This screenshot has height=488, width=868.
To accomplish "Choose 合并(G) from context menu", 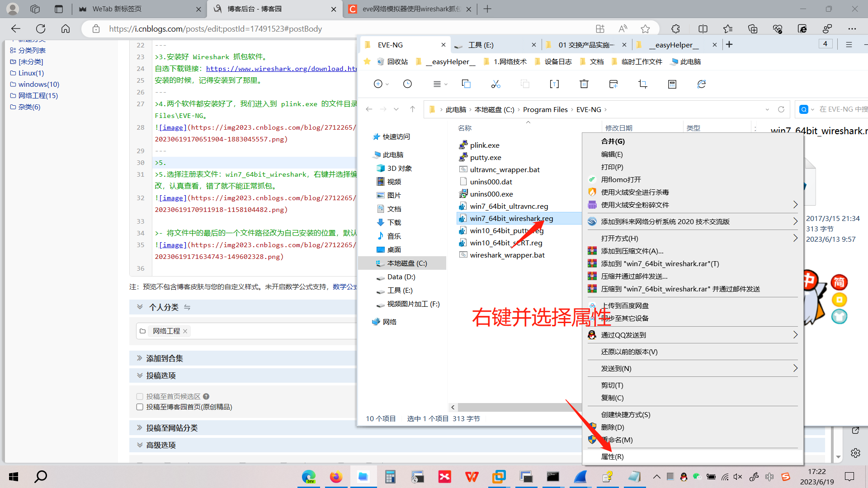I will [693, 141].
